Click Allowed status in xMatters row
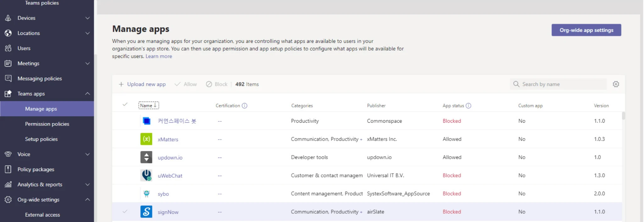This screenshot has width=644, height=222. point(452,139)
